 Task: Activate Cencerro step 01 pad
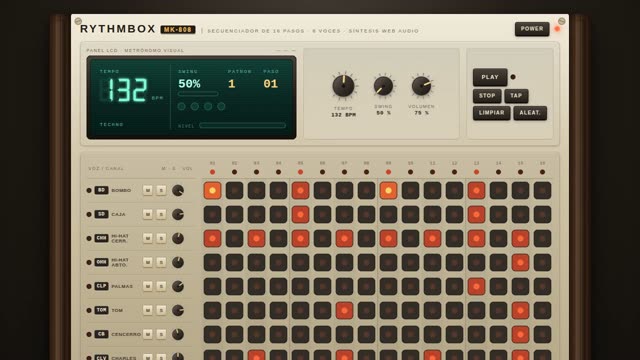click(212, 335)
